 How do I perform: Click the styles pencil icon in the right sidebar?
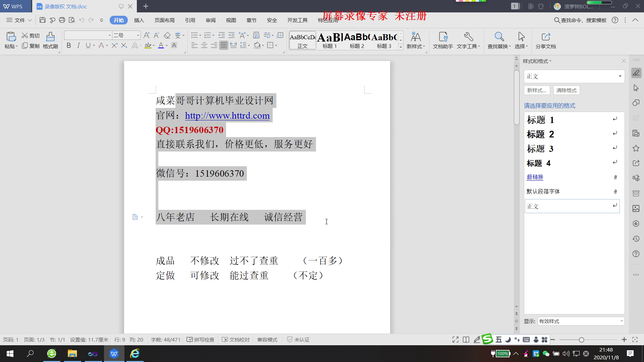click(636, 73)
